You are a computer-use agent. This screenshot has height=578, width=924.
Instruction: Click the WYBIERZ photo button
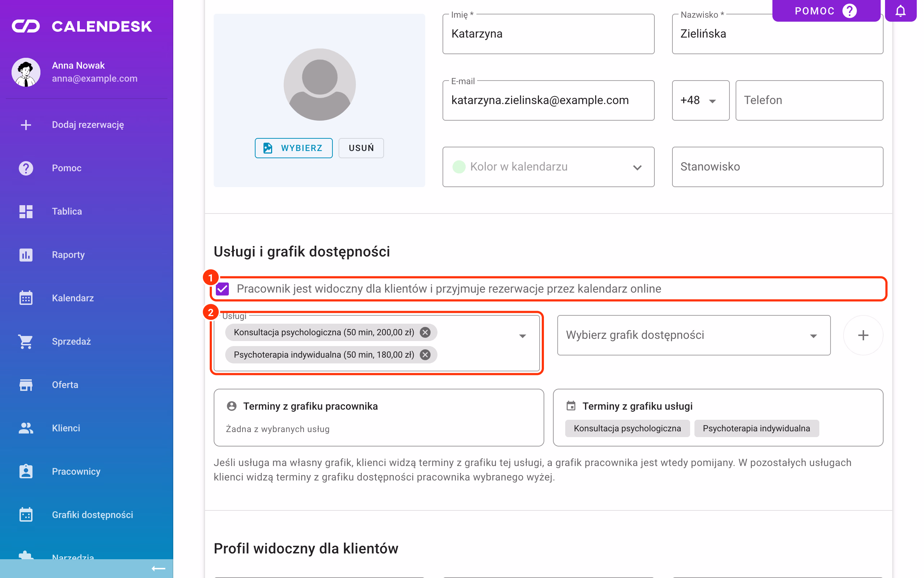[x=293, y=148]
